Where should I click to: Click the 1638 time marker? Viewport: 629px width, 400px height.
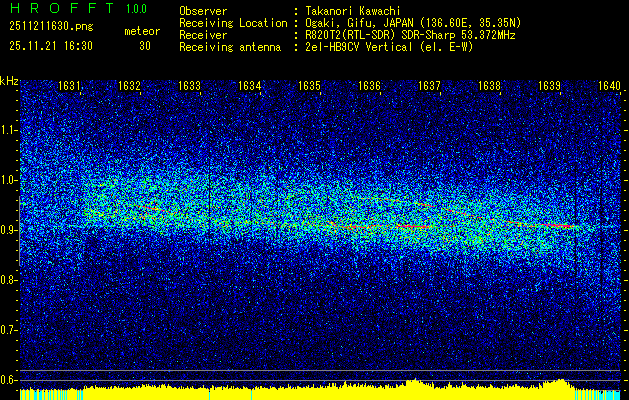[489, 85]
